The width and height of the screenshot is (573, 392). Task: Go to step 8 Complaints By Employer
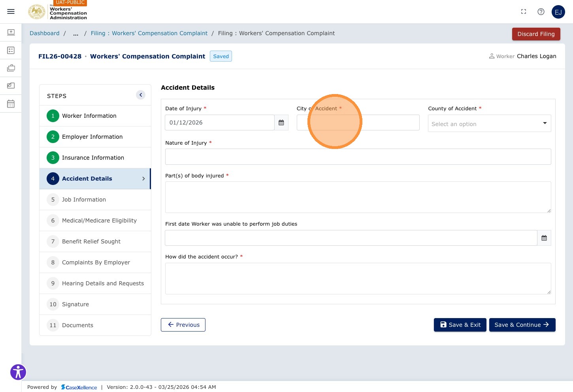95,262
